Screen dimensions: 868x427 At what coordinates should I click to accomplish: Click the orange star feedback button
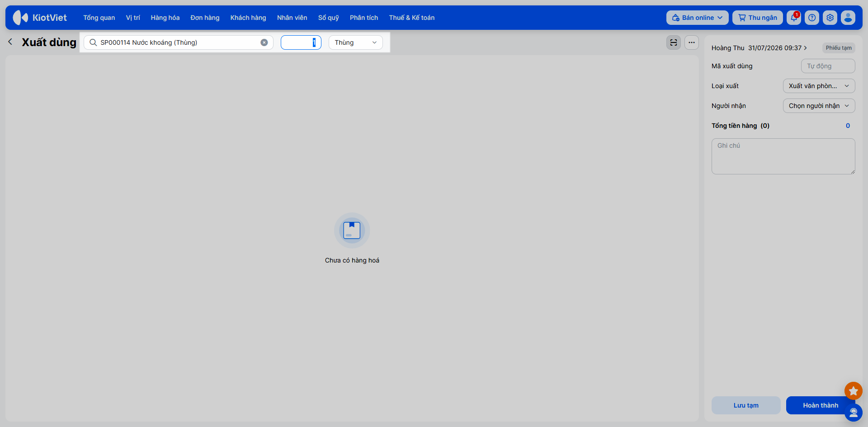854,391
